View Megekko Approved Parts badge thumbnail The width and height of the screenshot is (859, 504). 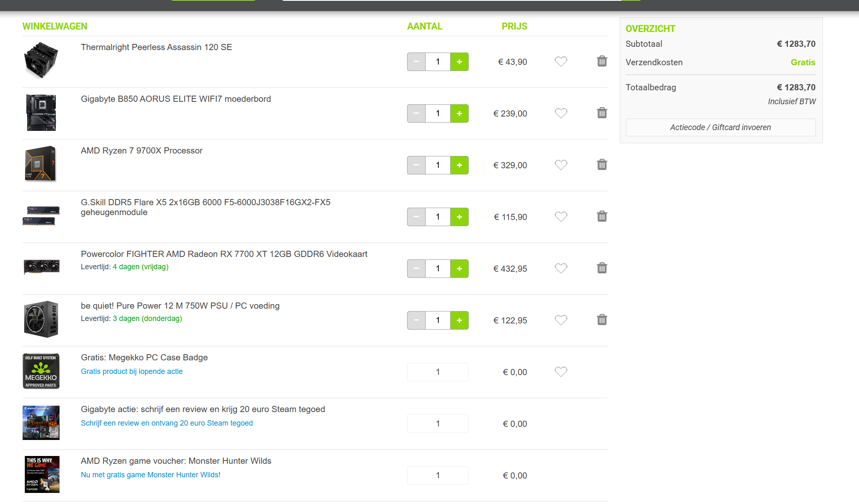click(41, 371)
